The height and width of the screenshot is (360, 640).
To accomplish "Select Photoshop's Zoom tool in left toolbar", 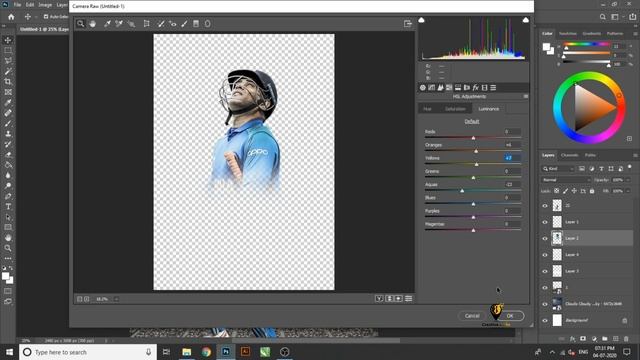I will pyautogui.click(x=8, y=248).
